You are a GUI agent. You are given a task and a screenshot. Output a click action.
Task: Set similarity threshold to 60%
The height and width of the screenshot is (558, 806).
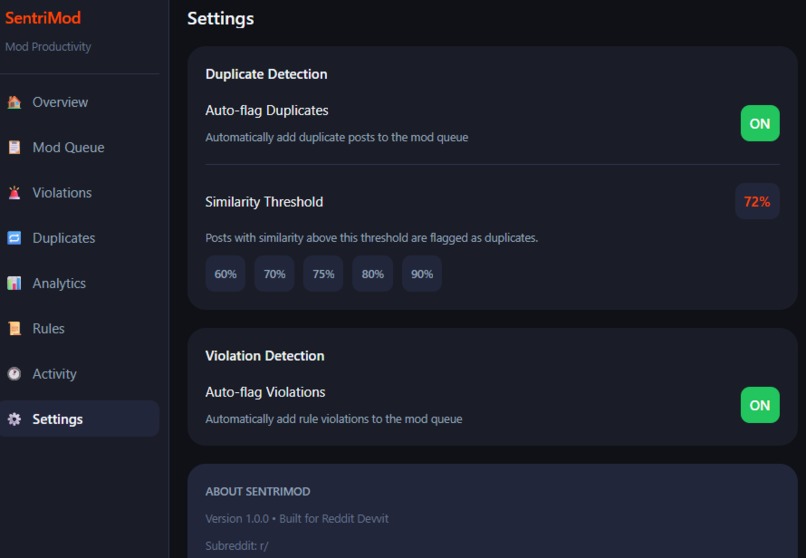click(225, 274)
